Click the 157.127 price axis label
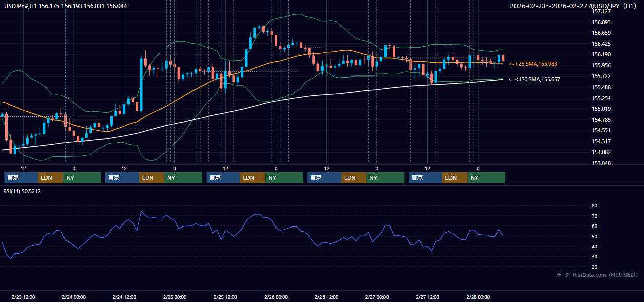The height and width of the screenshot is (302, 644). pos(601,11)
